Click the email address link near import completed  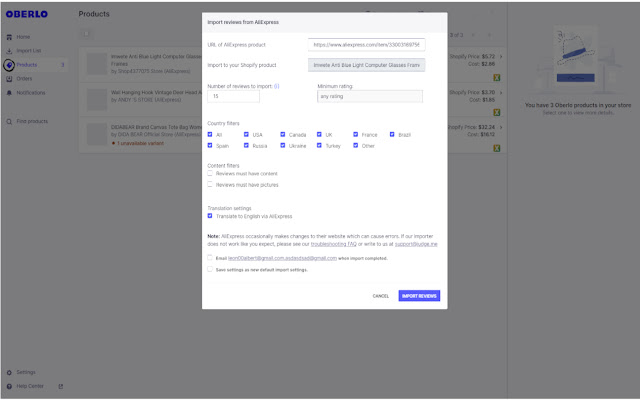282,258
